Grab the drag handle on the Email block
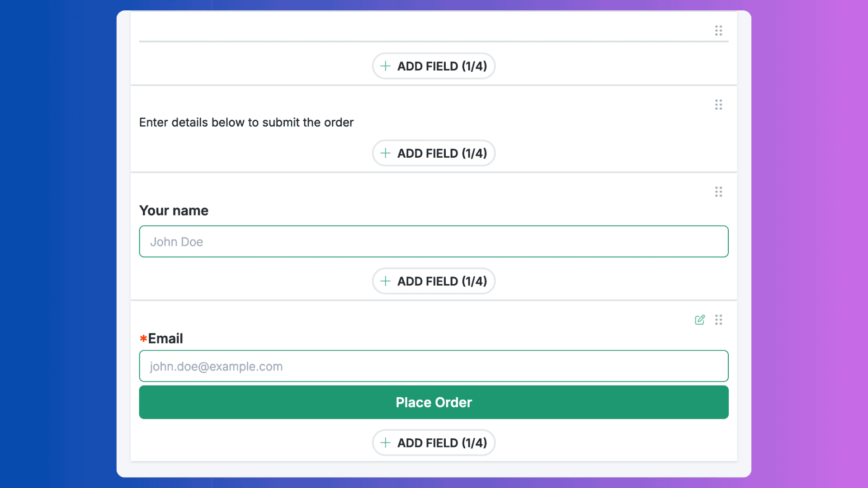The height and width of the screenshot is (488, 868). click(x=718, y=320)
